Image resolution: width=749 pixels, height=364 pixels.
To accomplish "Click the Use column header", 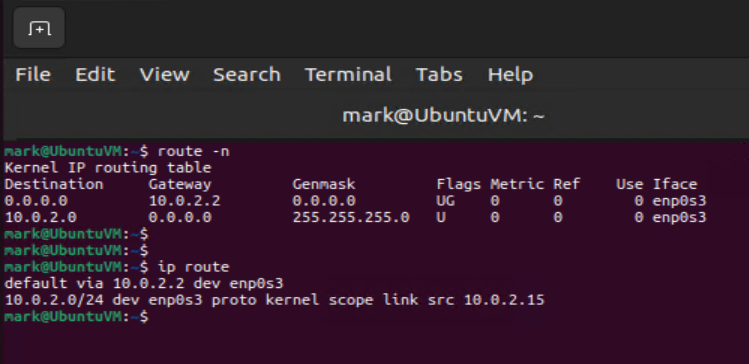I will (x=630, y=184).
